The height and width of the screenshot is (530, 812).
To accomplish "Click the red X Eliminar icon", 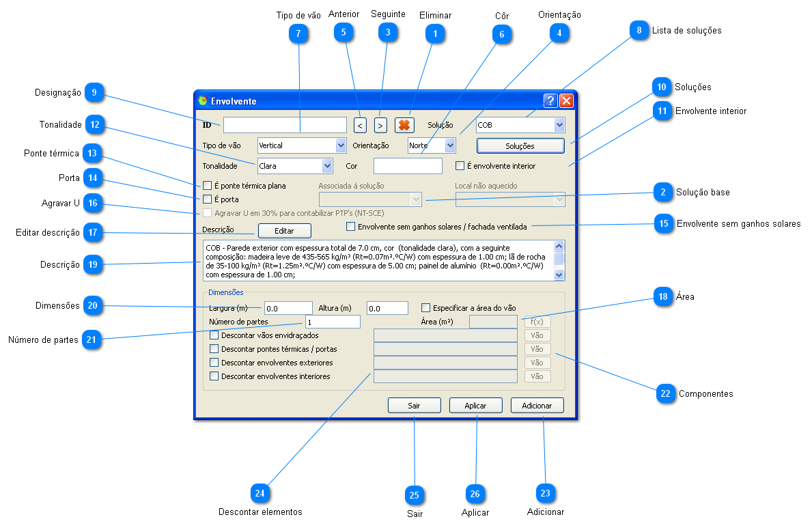I will pyautogui.click(x=404, y=125).
